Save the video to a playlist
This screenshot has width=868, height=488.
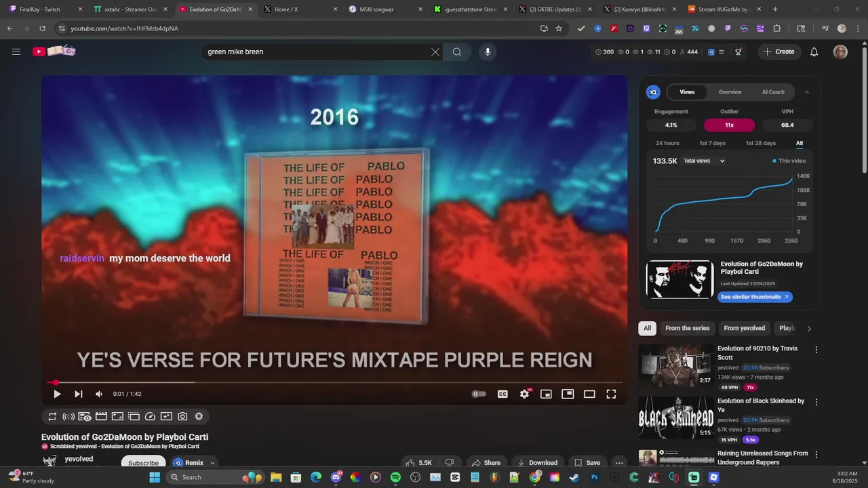pos(587,463)
